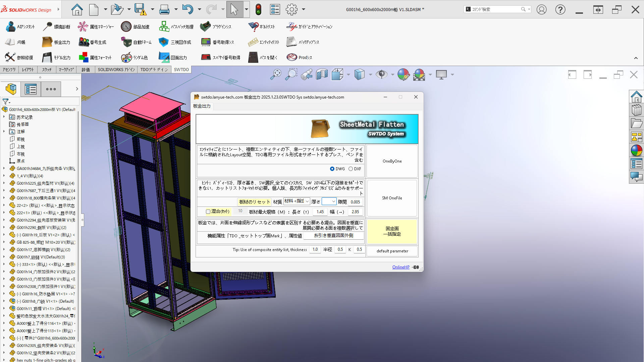The height and width of the screenshot is (362, 644).
Task: Expand the 注解 annotations tree node
Action: [x=4, y=132]
